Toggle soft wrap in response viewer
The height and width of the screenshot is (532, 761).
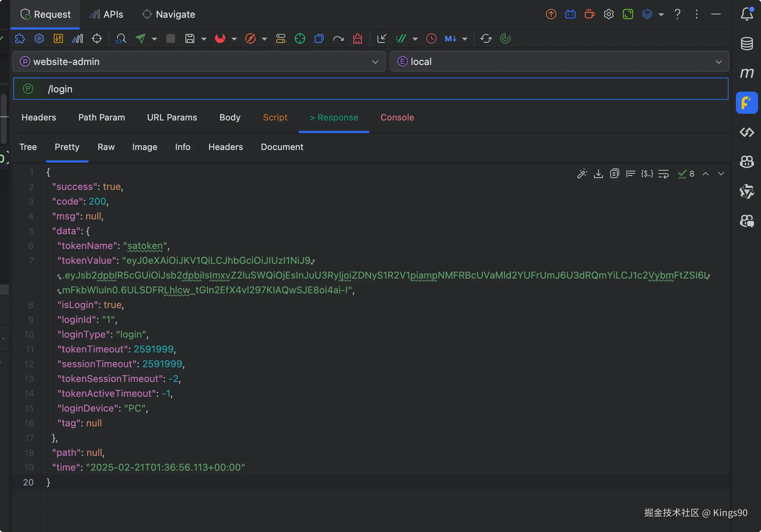[x=663, y=174]
